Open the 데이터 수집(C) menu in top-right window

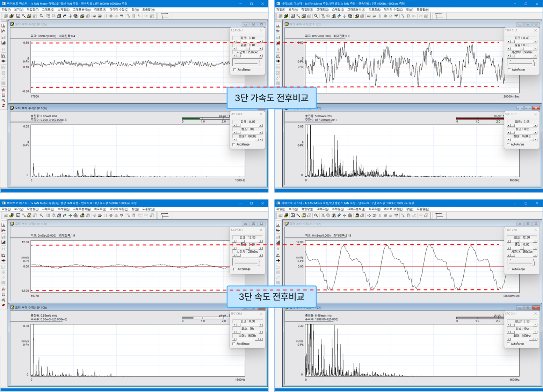(393, 10)
